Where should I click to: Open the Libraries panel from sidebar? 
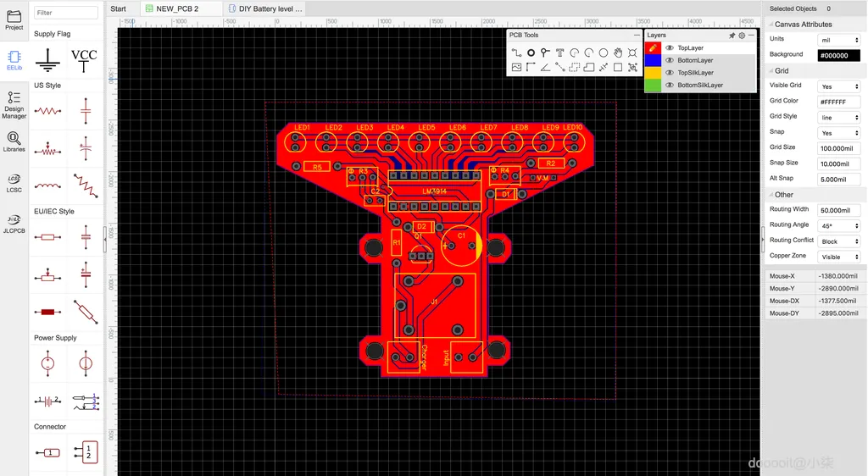coord(14,142)
